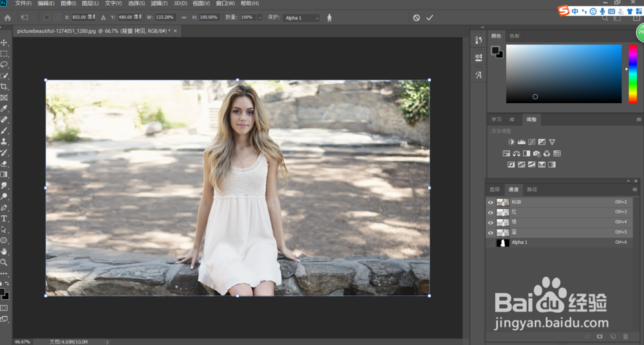Add a Levels adjustment
Screen dimensions: 644x345
click(521, 142)
